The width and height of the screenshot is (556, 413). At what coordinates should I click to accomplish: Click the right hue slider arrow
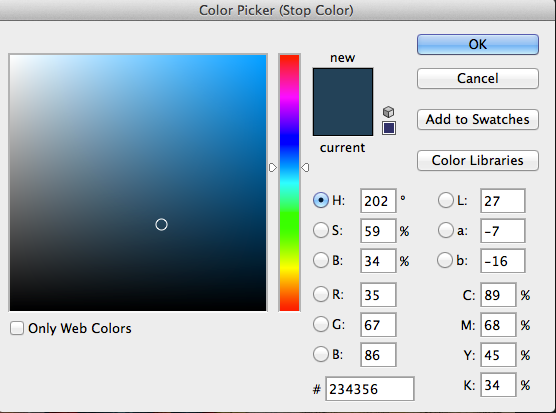305,167
